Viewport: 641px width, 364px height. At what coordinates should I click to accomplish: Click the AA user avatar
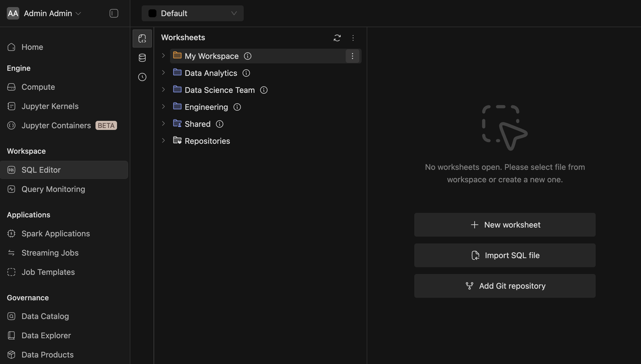[x=13, y=13]
